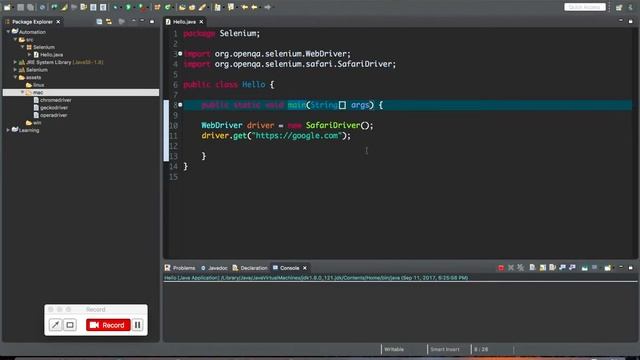
Task: Toggle Word Wrap in Console toolbar
Action: coord(552,268)
